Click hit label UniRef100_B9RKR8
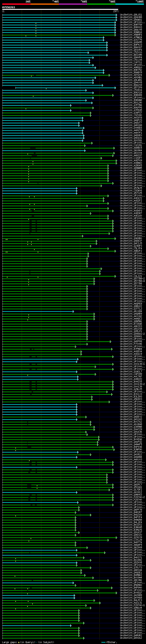The height and width of the screenshot is (644, 146). 131,95
